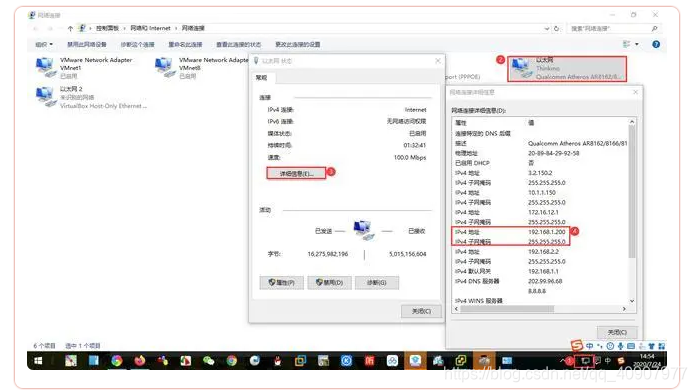The width and height of the screenshot is (697, 392).
Task: Select IPv4 address 192.168.1.200 row
Action: [510, 232]
